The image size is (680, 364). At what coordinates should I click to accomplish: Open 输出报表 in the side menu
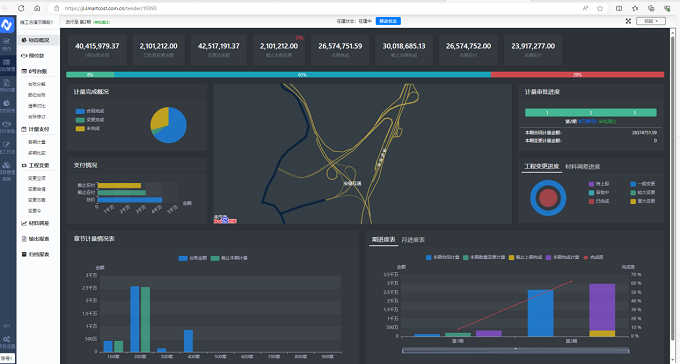point(38,239)
